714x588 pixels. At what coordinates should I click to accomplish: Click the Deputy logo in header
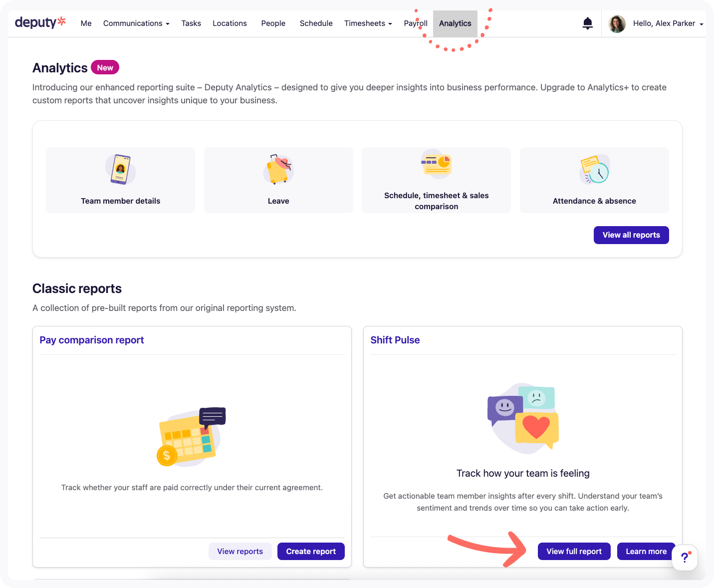(40, 22)
